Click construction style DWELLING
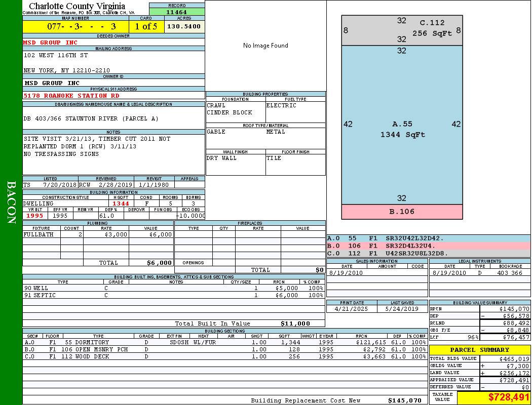Image resolution: width=532 pixels, height=405 pixels. click(x=39, y=204)
